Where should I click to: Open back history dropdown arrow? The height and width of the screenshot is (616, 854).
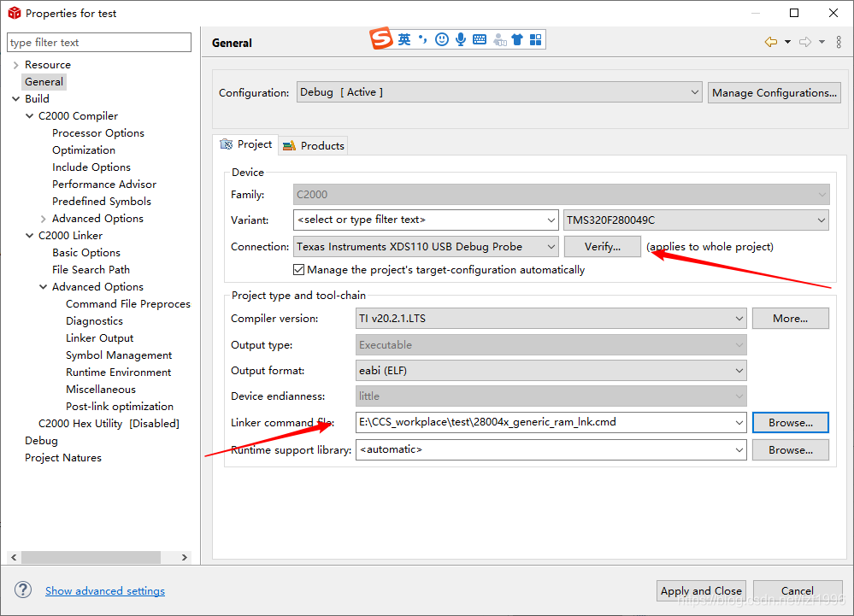pos(787,42)
